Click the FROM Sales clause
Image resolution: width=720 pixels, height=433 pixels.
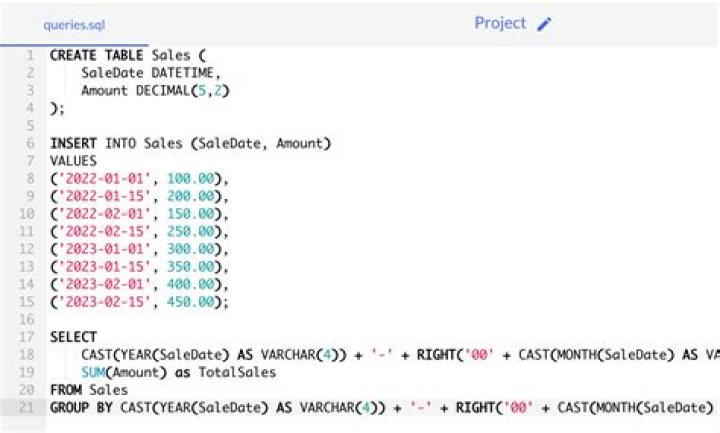click(x=88, y=389)
